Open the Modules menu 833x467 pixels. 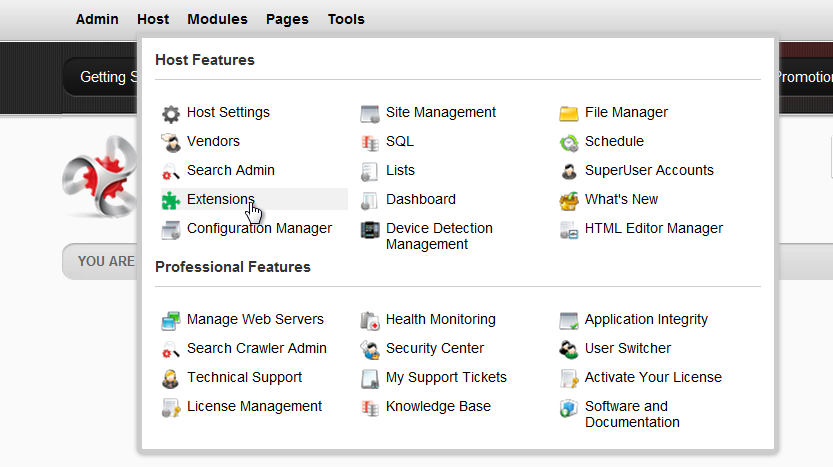point(217,19)
